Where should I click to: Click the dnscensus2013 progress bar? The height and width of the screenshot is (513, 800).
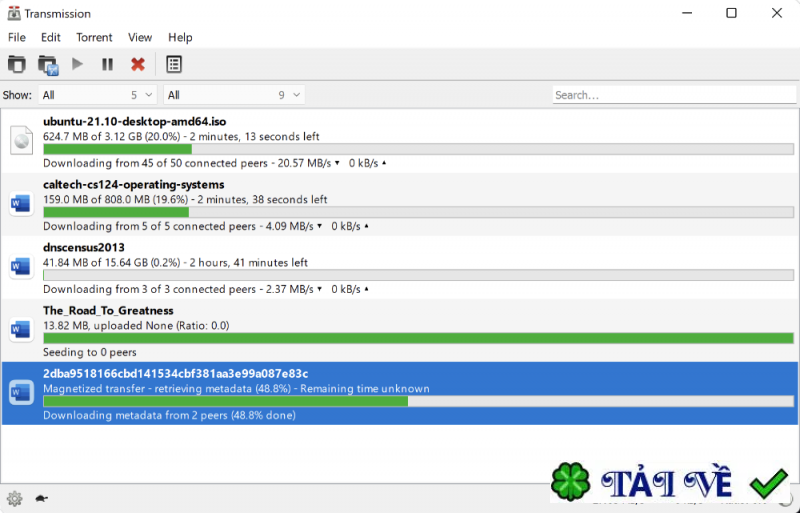point(418,275)
